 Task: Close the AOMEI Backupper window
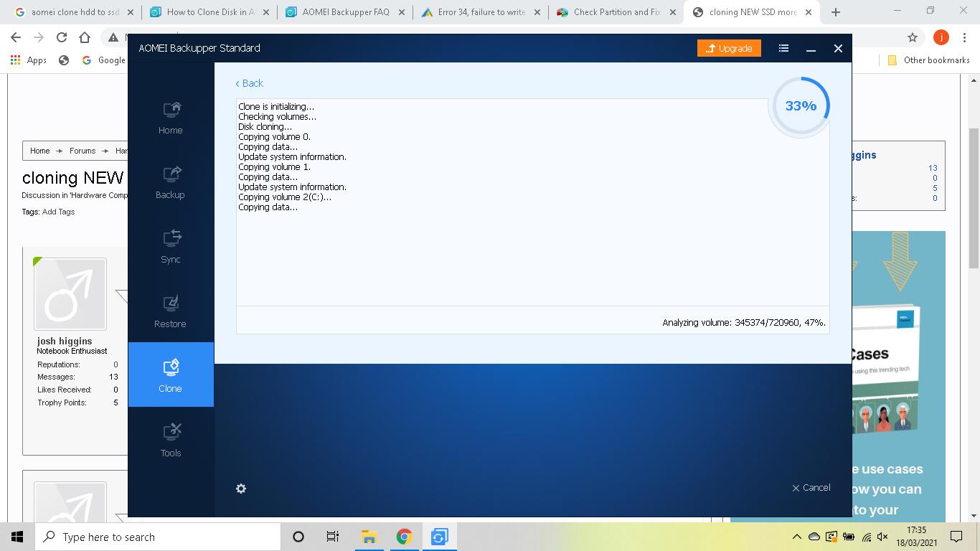tap(838, 48)
